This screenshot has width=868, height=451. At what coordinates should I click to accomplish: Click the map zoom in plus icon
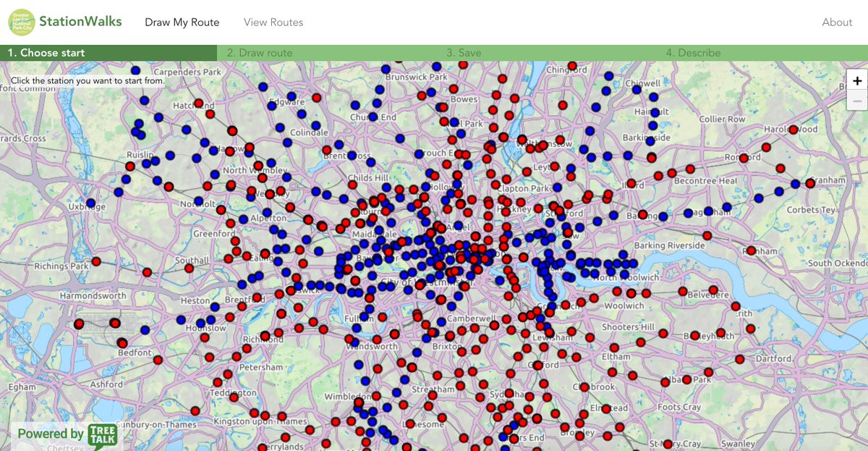tap(856, 80)
